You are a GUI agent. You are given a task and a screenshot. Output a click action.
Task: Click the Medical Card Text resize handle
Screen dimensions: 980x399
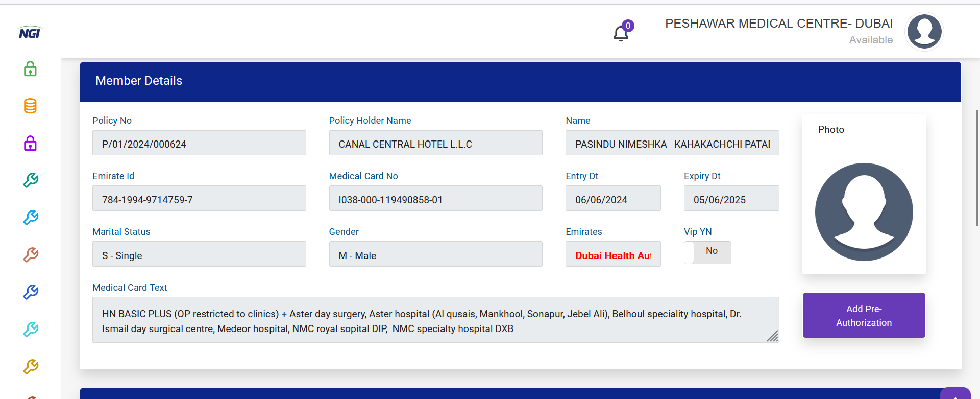(773, 336)
